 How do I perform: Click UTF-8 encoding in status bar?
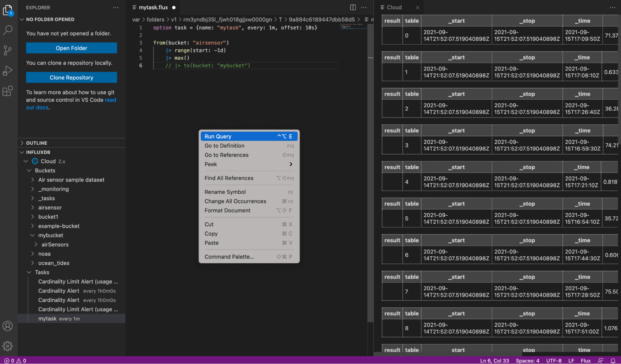point(554,361)
